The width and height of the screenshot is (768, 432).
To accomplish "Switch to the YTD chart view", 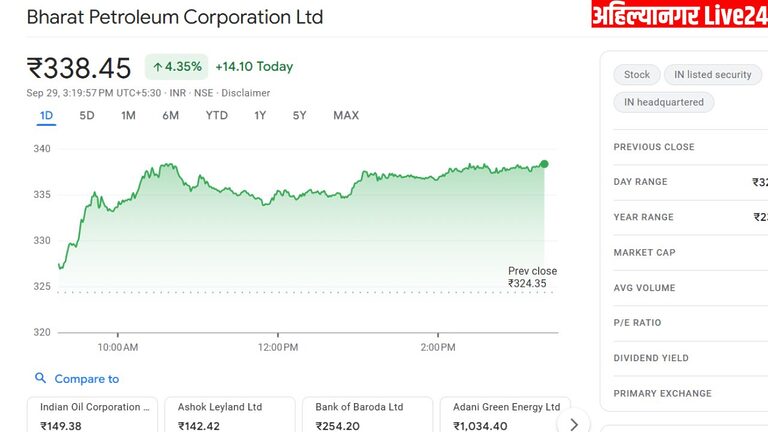I will coord(216,115).
